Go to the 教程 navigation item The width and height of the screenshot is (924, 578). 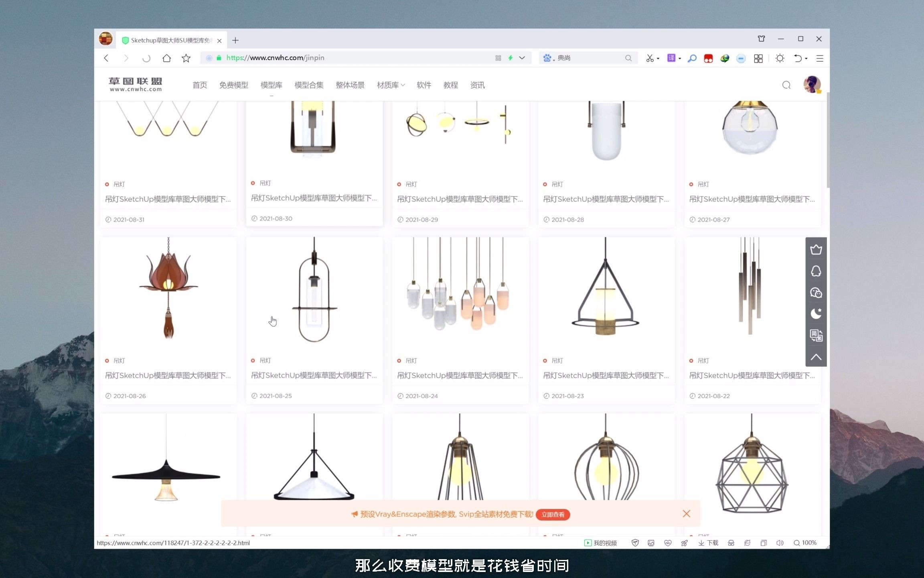click(451, 85)
